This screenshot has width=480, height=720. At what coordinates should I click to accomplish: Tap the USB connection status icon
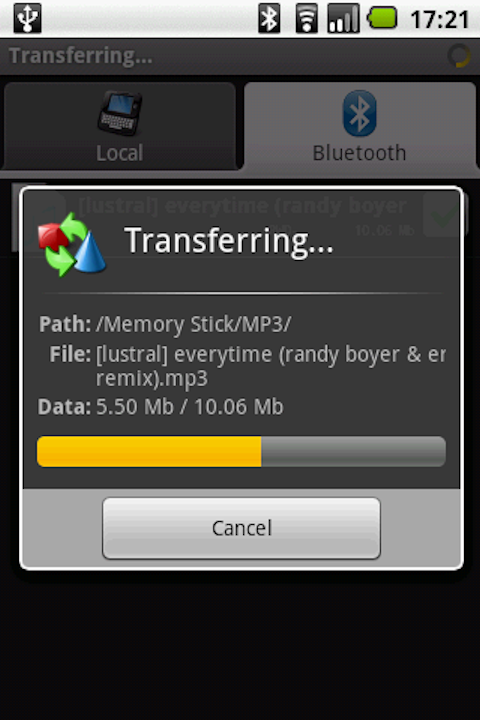[x=27, y=18]
